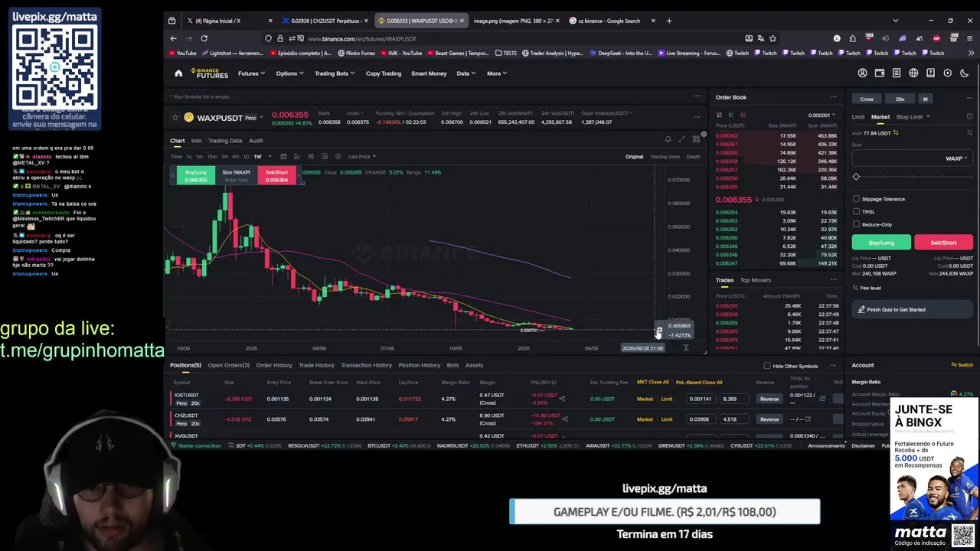Open order panel three-dots menu
The height and width of the screenshot is (551, 980).
click(970, 97)
